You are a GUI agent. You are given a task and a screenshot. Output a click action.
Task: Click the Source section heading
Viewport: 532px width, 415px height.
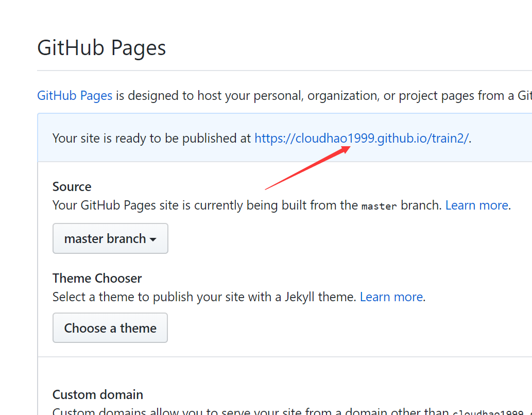coord(72,186)
